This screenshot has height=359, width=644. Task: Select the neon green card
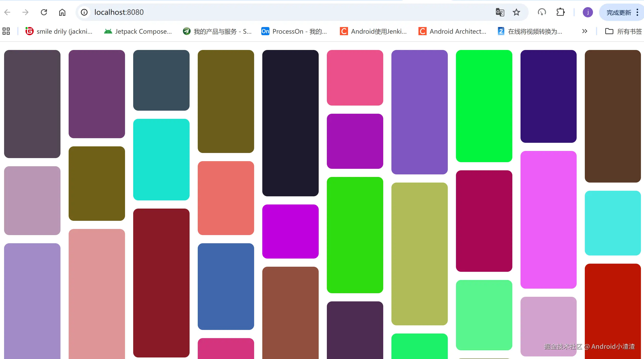pos(484,106)
